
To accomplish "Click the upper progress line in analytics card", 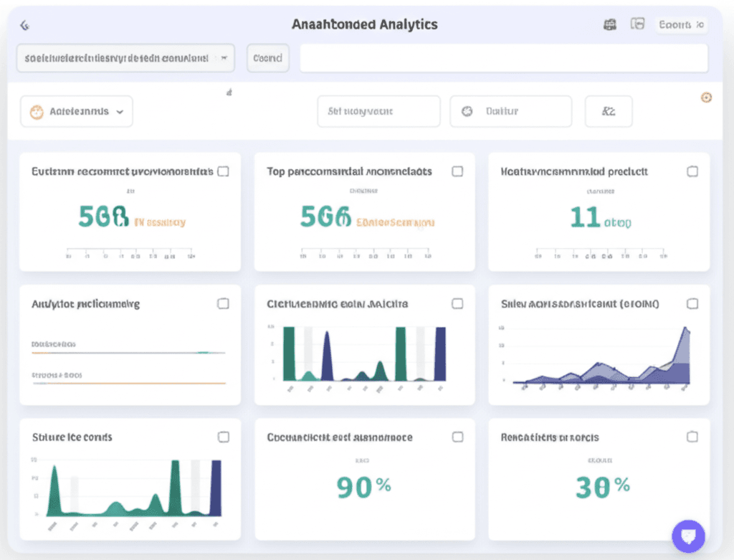I will click(128, 353).
